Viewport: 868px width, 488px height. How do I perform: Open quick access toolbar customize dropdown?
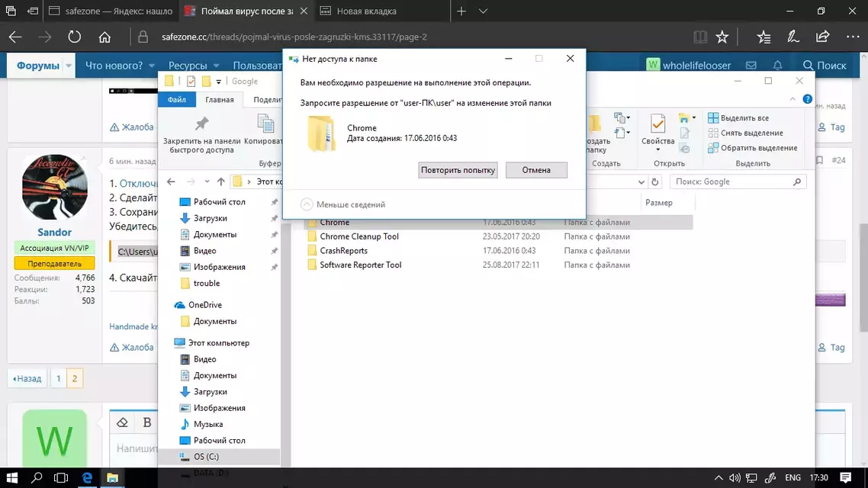[x=219, y=82]
